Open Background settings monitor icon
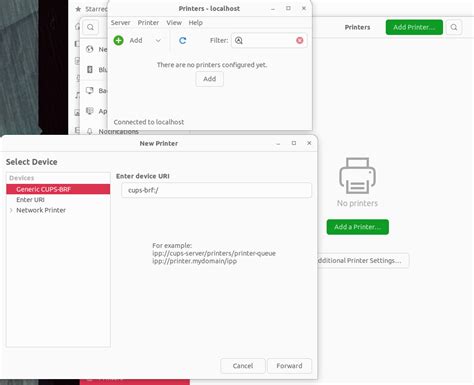Image resolution: width=474 pixels, height=385 pixels. (90, 90)
